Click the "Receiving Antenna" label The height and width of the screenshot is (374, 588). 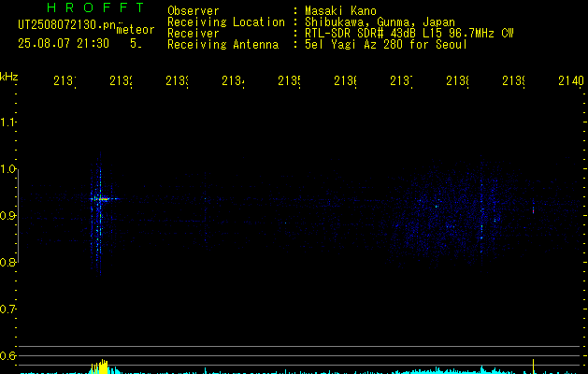pyautogui.click(x=223, y=45)
